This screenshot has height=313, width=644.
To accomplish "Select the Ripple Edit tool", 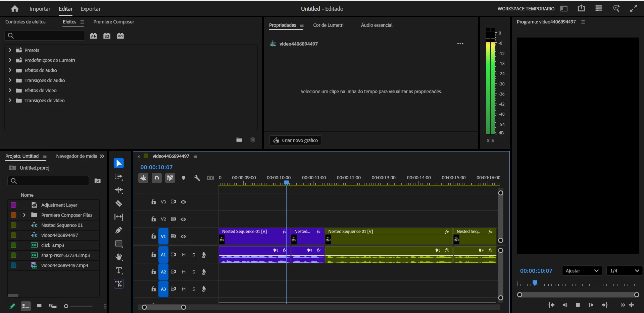I will pyautogui.click(x=119, y=190).
